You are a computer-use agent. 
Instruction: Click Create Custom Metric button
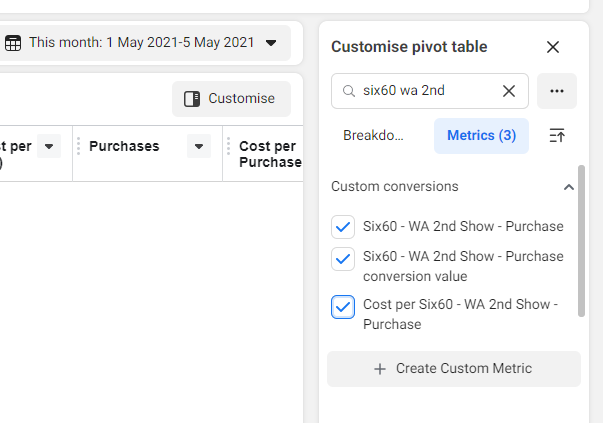[454, 369]
